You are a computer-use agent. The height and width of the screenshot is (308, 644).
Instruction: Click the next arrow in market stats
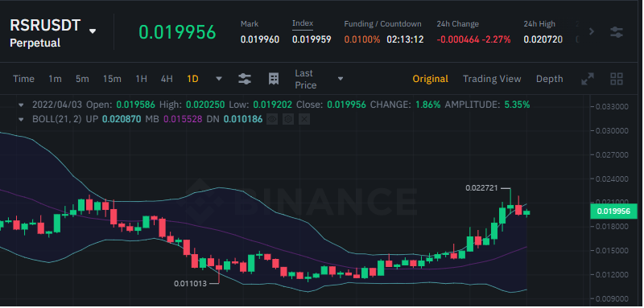click(x=592, y=31)
